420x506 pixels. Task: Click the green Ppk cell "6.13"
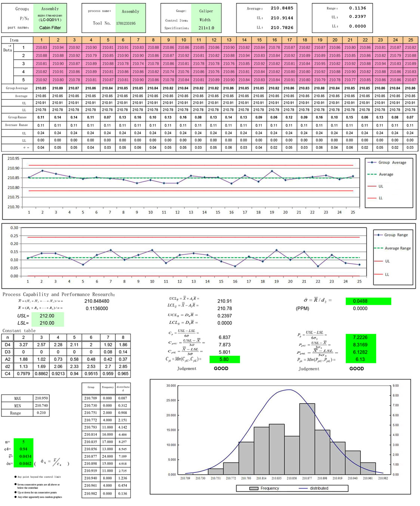point(361,359)
